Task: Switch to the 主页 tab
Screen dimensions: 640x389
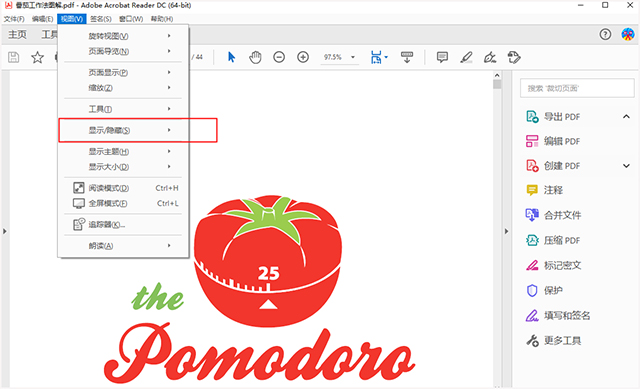Action: (17, 35)
